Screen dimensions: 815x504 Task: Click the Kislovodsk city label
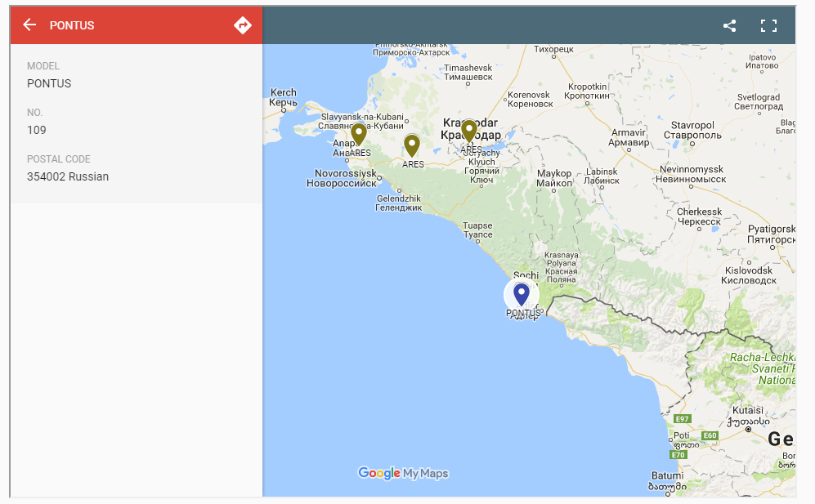[749, 274]
